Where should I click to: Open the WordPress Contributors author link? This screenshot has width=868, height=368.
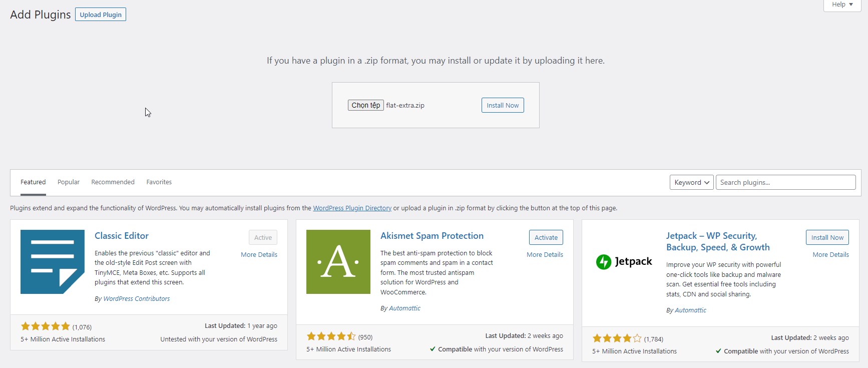(137, 299)
